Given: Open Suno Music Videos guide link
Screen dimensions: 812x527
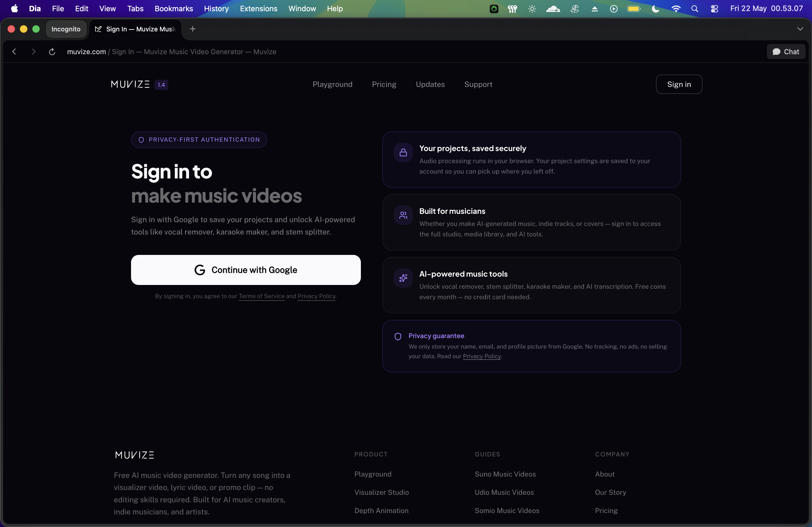Looking at the screenshot, I should tap(505, 474).
